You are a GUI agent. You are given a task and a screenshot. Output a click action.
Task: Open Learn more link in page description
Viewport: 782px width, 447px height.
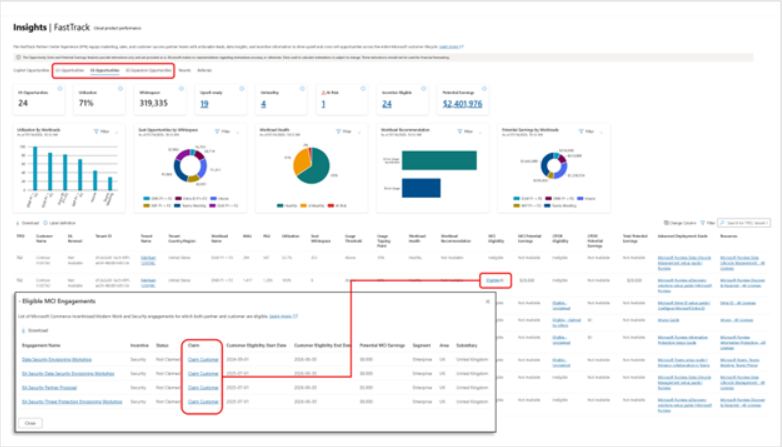[x=451, y=46]
